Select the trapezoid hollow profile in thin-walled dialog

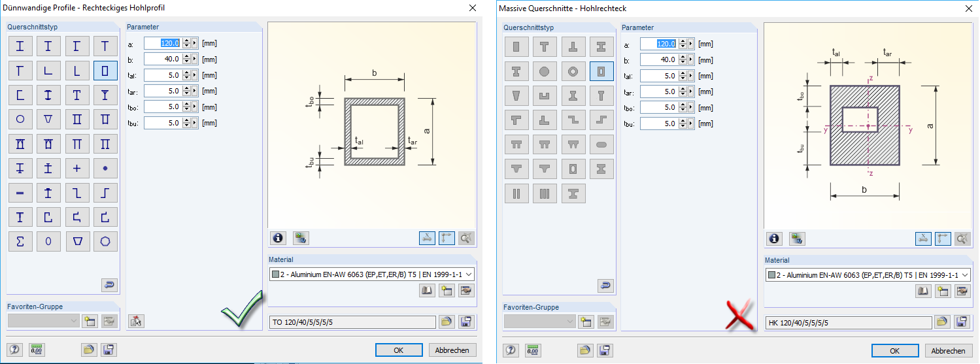(x=77, y=241)
